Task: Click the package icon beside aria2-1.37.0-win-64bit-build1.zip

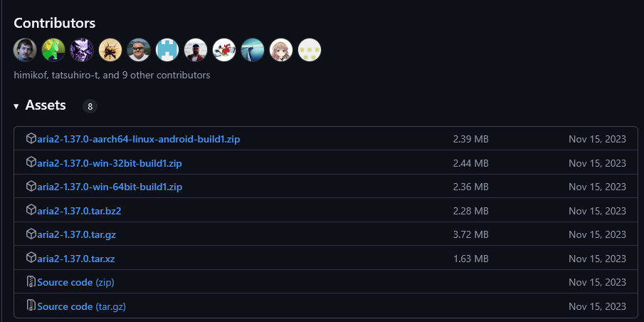Action: (31, 187)
